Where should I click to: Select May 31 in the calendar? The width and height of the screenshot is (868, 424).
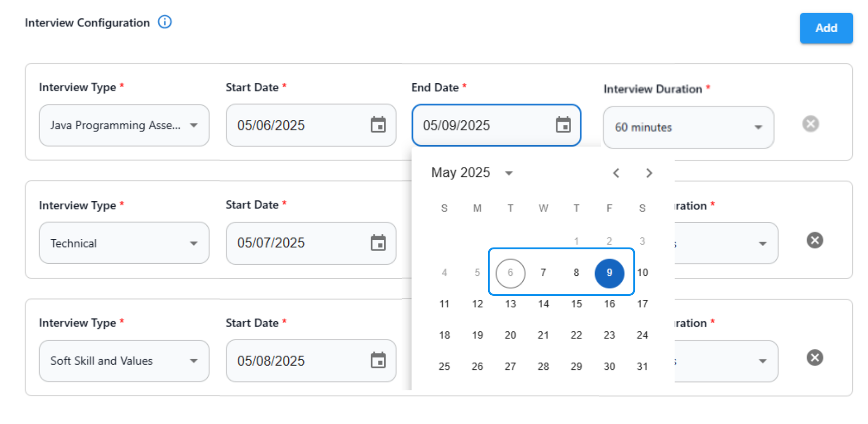642,366
